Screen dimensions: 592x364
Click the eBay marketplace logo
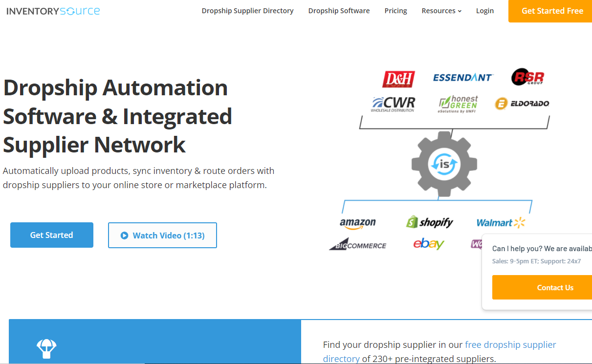click(x=429, y=244)
